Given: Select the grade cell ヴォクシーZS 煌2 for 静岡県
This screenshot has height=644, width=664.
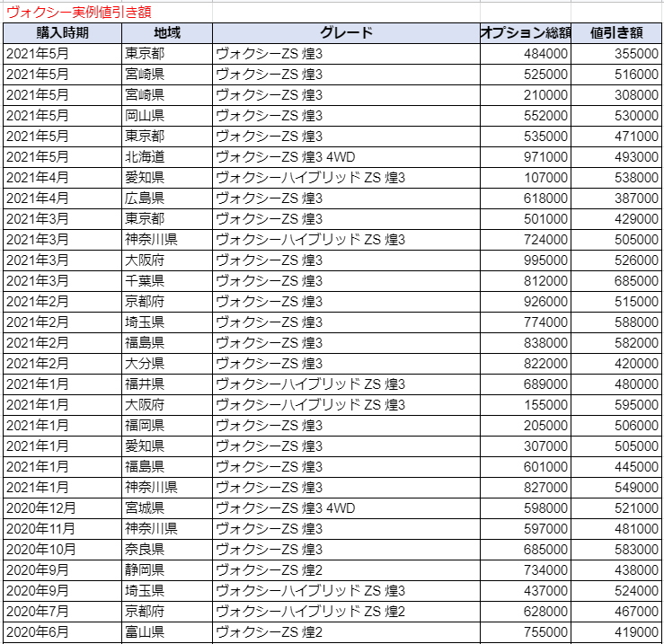Looking at the screenshot, I should click(x=346, y=570).
